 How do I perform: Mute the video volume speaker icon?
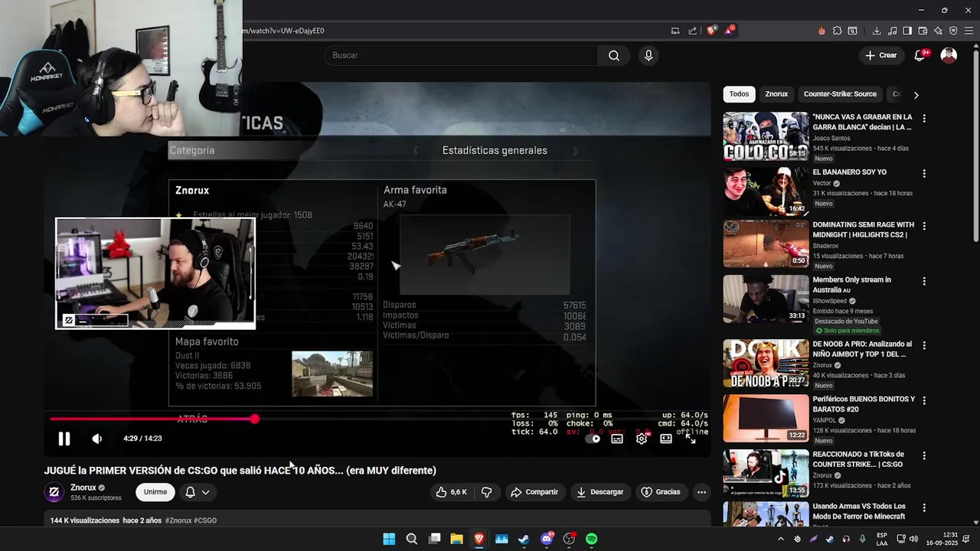coord(97,439)
